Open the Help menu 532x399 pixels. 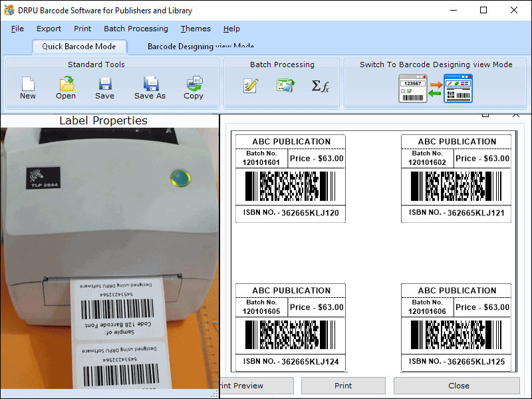(x=231, y=29)
